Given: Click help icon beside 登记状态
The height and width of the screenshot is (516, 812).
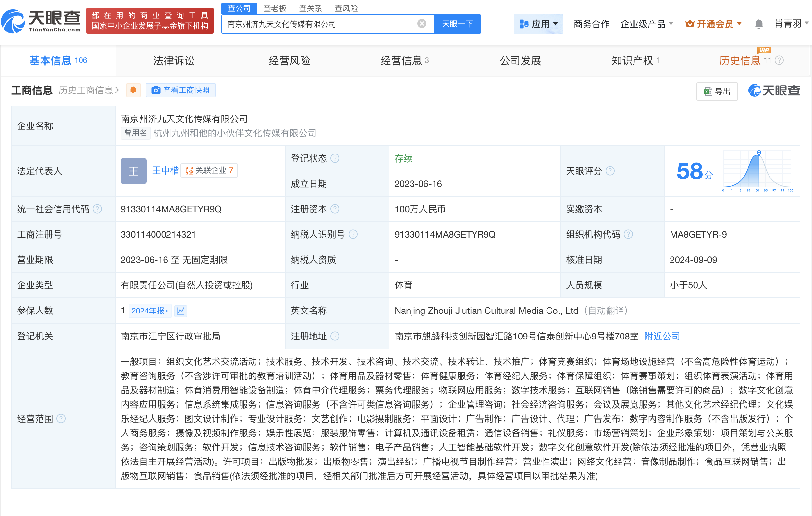Looking at the screenshot, I should pos(335,158).
